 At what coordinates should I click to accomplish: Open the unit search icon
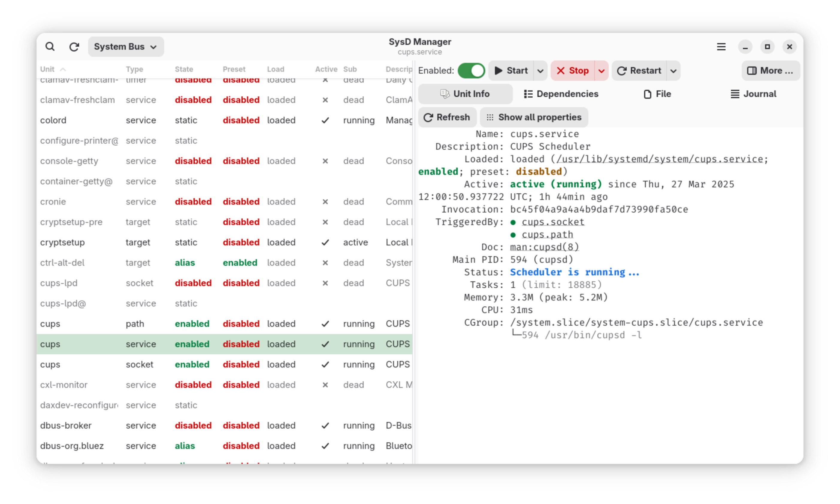click(50, 46)
